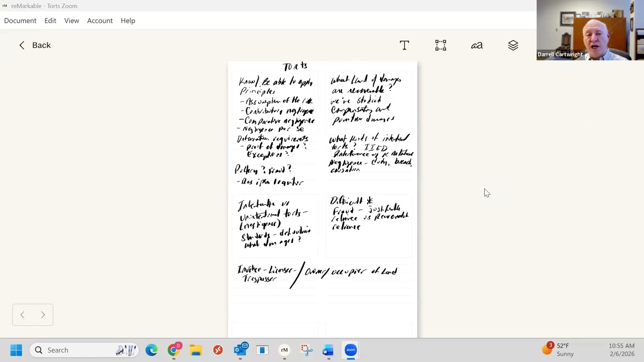Image resolution: width=644 pixels, height=362 pixels.
Task: Open the Help menu
Action: [x=128, y=21]
